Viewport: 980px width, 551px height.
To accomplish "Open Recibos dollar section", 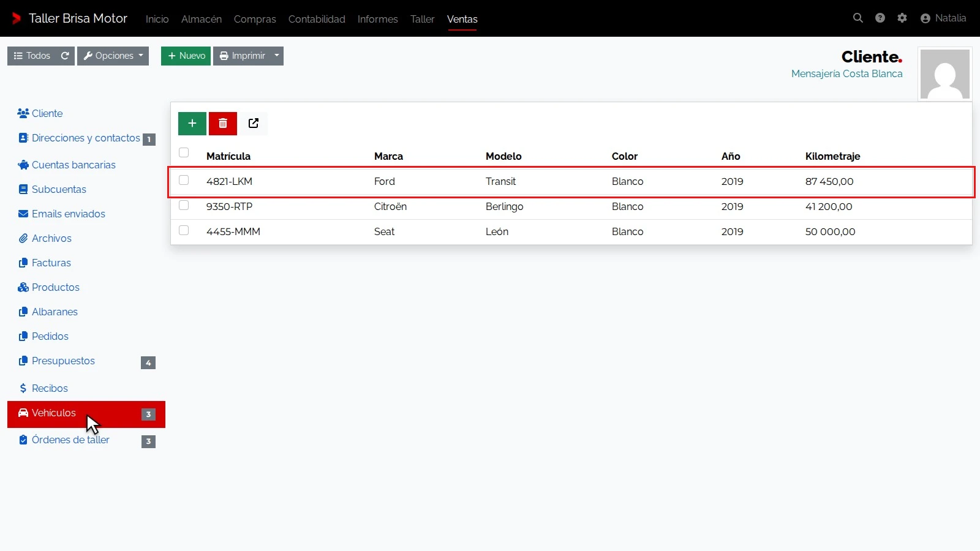I will pyautogui.click(x=43, y=388).
